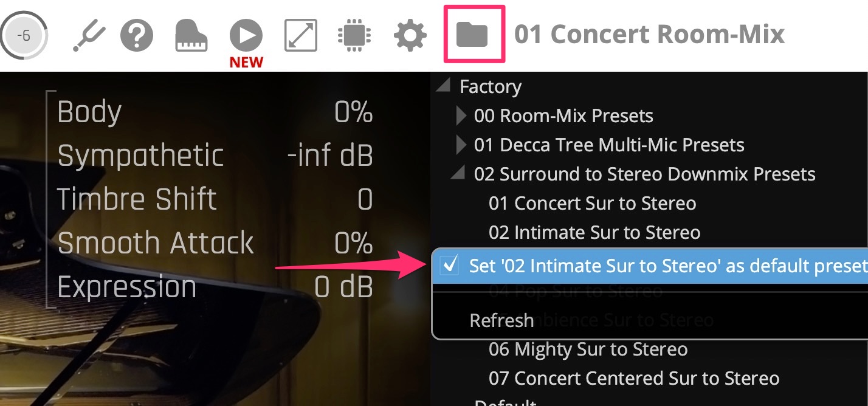
Task: Adjust the -6 volume knob
Action: (24, 35)
